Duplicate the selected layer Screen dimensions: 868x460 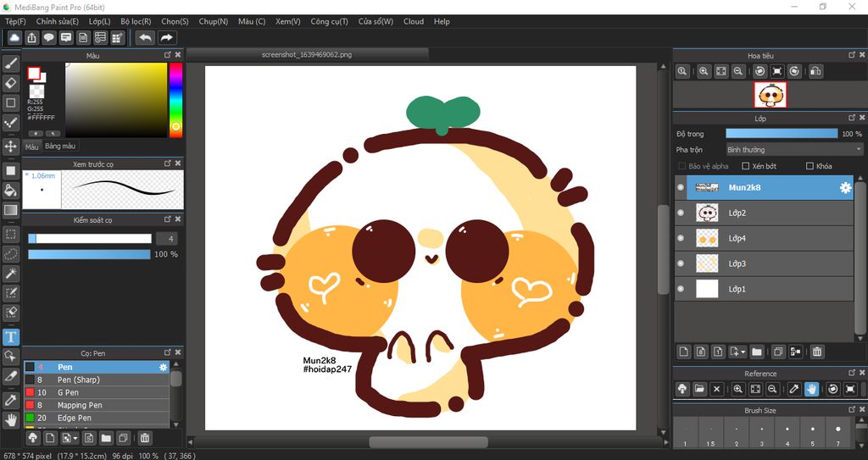coord(778,352)
